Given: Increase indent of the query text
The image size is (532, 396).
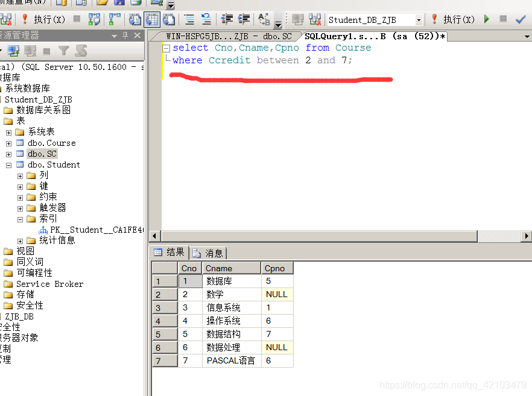Looking at the screenshot, I should 244,19.
